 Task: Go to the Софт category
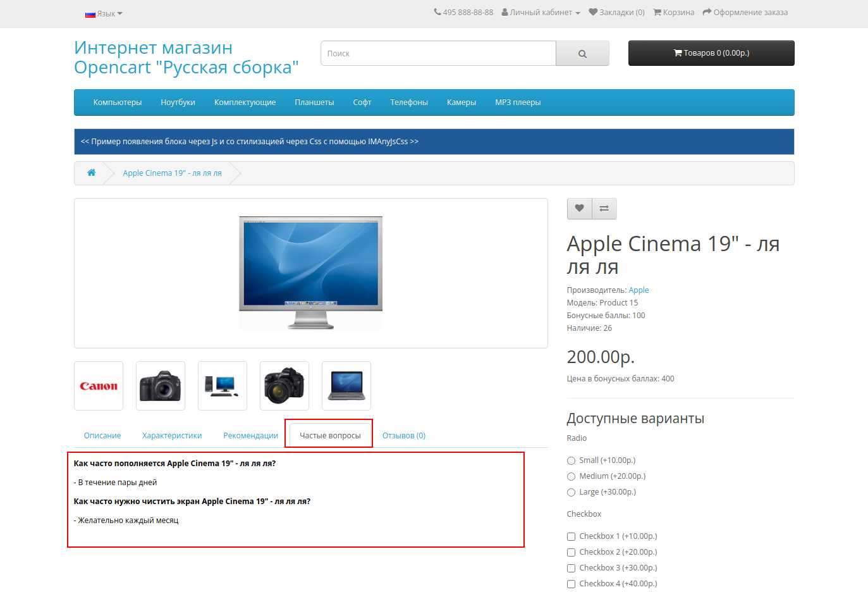tap(362, 102)
